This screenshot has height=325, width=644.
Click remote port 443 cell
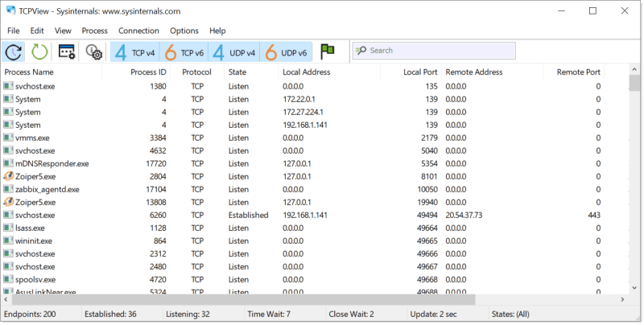coord(594,215)
